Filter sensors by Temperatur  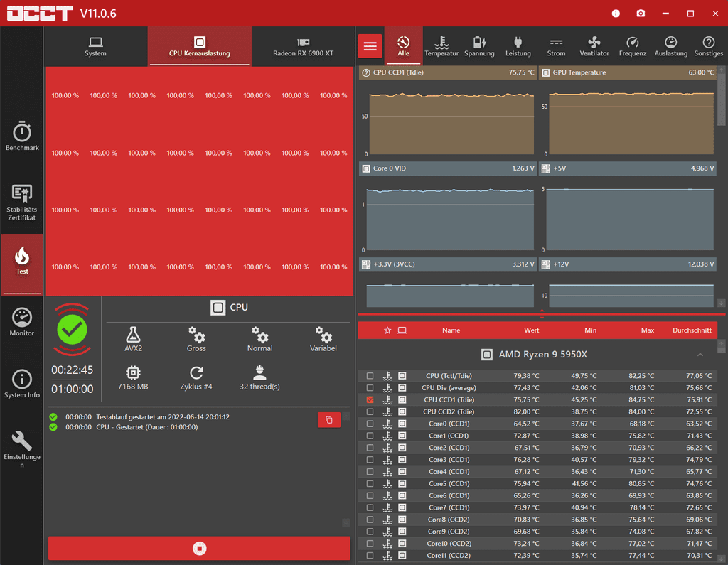point(441,46)
